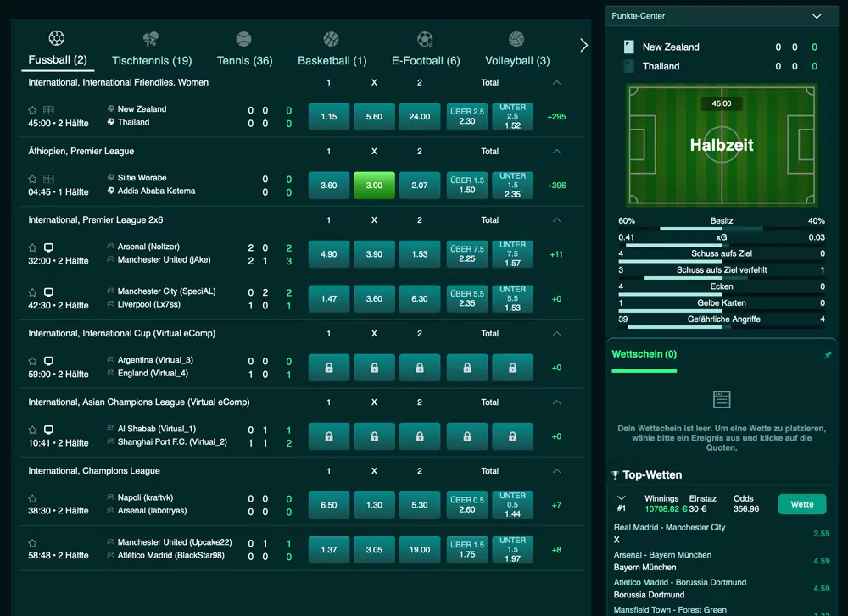Pick ÜBER 7.5 at 2.25 for Arsenal (Noltzer)

point(467,254)
